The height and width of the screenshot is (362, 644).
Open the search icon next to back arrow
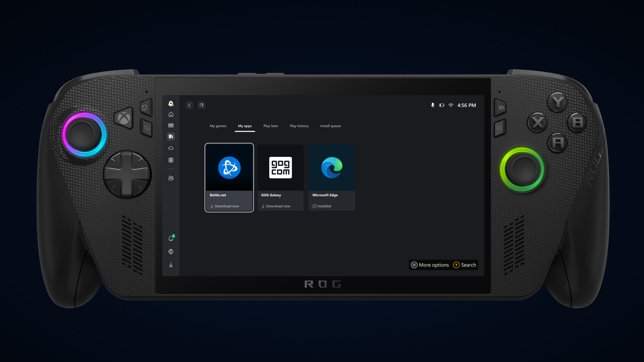pyautogui.click(x=202, y=105)
